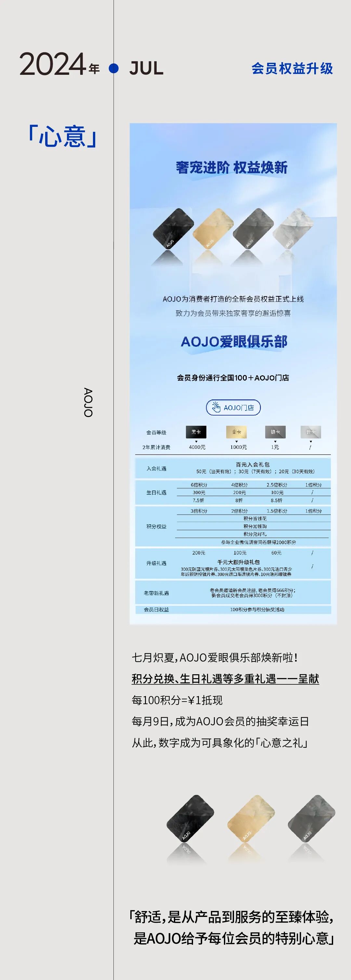The width and height of the screenshot is (351, 980).
Task: Click the 会员权益升级 heading
Action: [292, 69]
